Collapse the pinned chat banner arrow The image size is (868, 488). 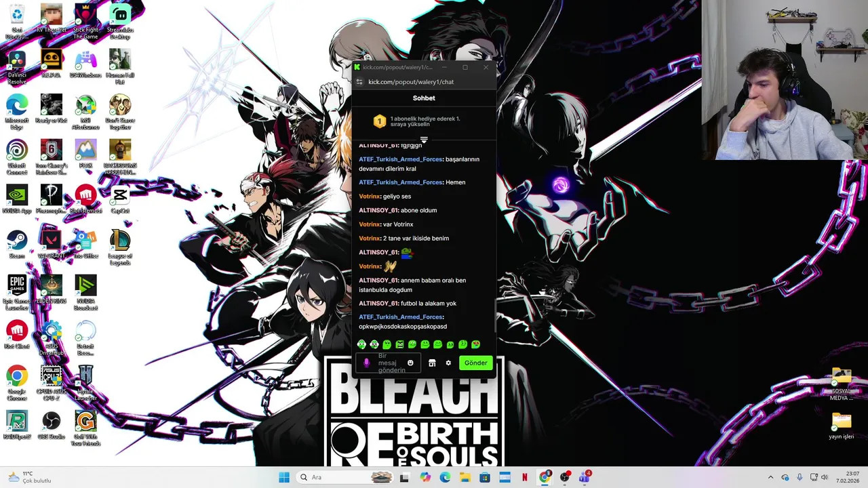click(424, 140)
